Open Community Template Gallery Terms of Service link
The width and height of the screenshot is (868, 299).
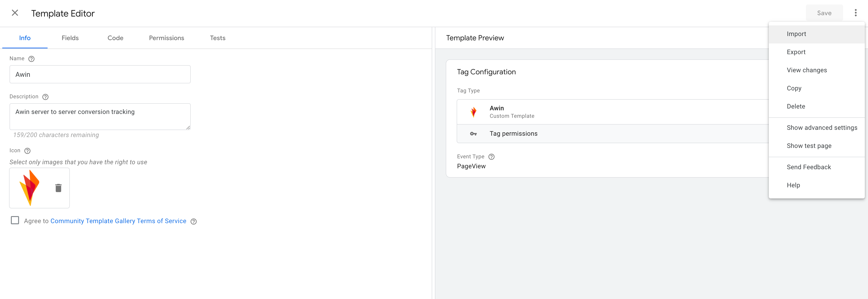(x=118, y=221)
